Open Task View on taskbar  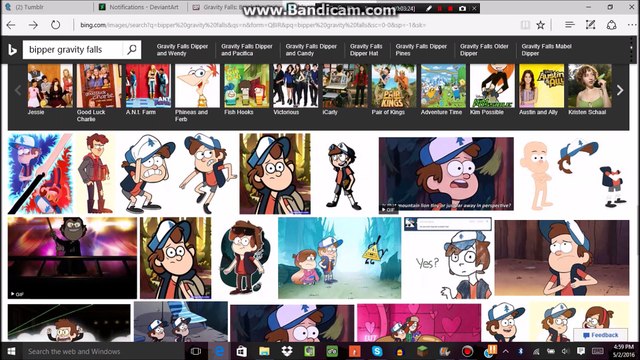click(x=196, y=351)
